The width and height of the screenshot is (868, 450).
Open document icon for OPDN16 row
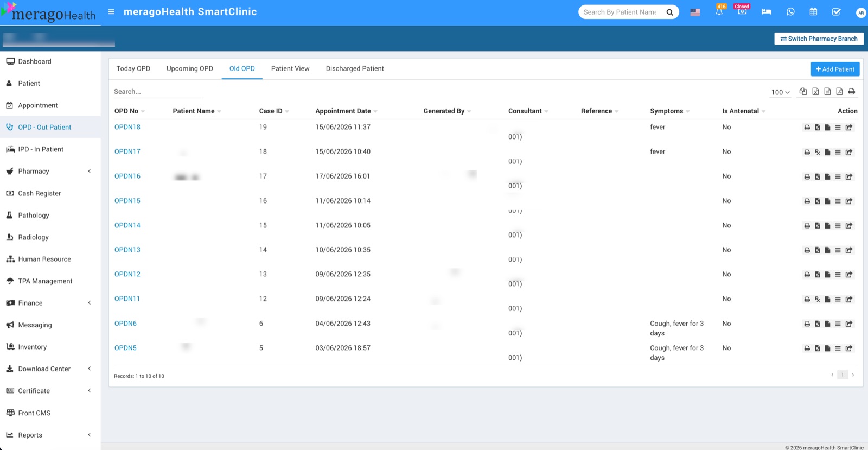827,176
